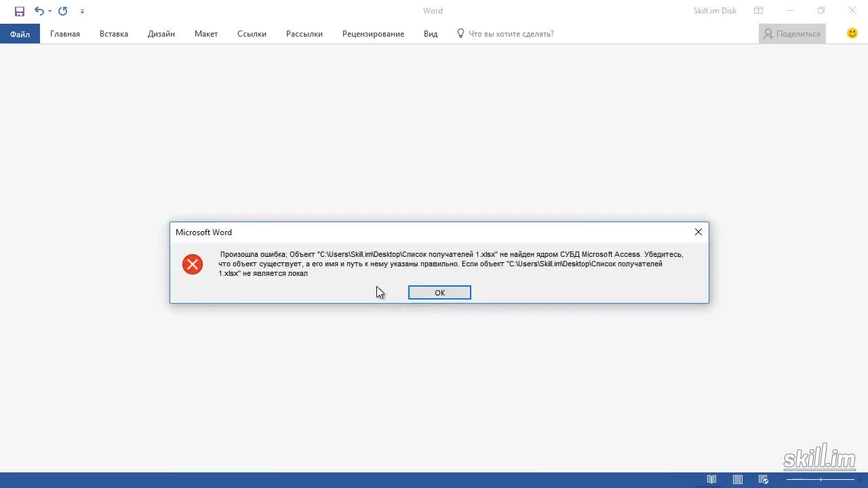Click the Save icon in quick access toolbar
The width and height of the screenshot is (868, 488).
click(20, 12)
